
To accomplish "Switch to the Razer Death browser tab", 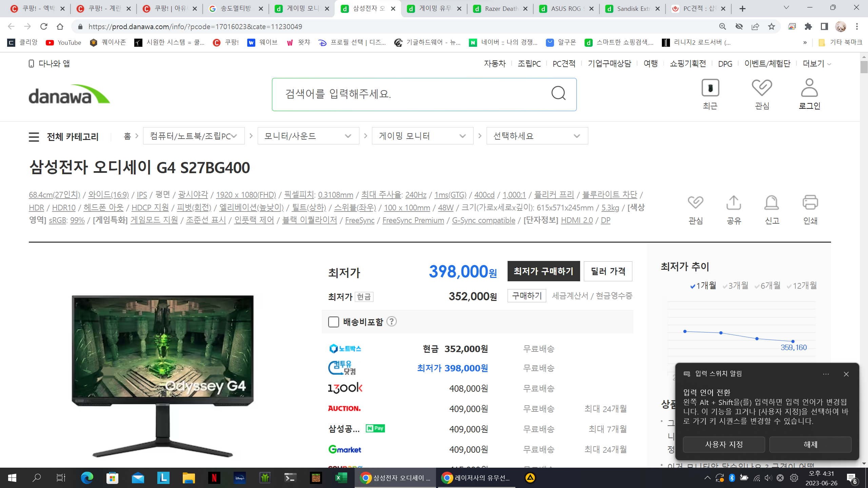I will [500, 9].
